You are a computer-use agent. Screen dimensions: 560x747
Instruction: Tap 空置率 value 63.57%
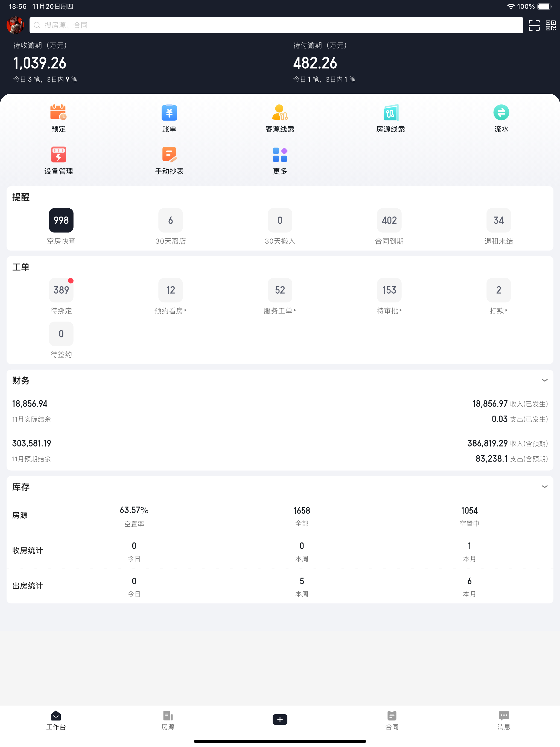click(134, 510)
